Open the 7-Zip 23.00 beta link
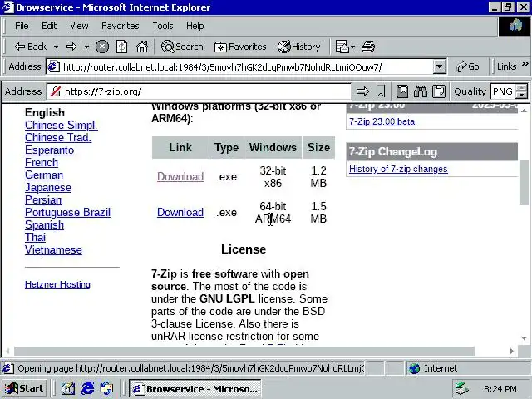This screenshot has width=532, height=399. coord(382,121)
